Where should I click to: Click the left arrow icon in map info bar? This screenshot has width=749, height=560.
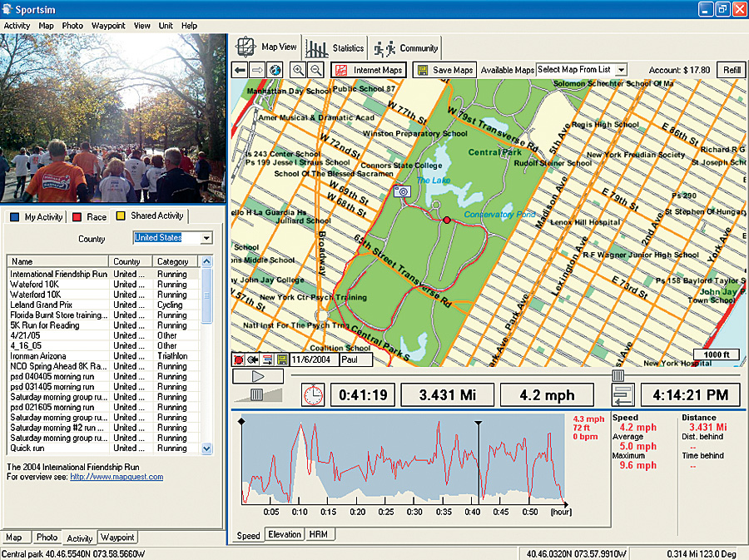tap(253, 359)
